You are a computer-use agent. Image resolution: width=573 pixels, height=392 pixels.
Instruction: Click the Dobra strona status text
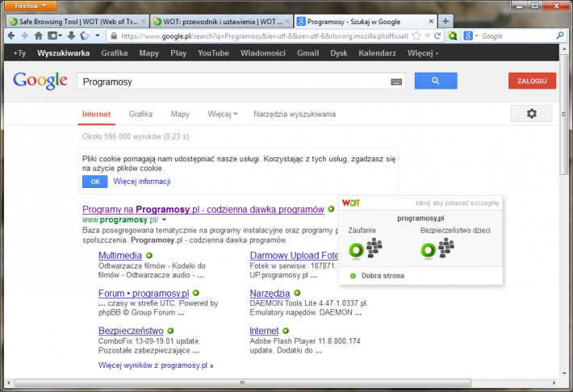pyautogui.click(x=383, y=276)
